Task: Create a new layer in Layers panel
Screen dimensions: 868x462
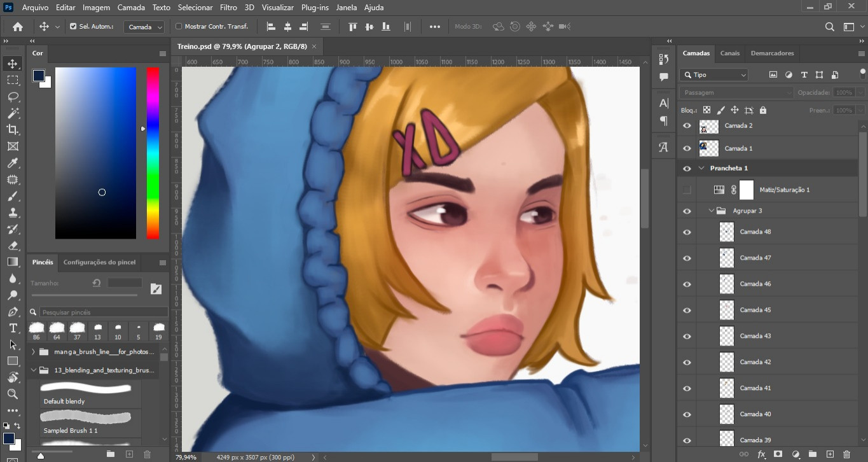Action: click(829, 454)
